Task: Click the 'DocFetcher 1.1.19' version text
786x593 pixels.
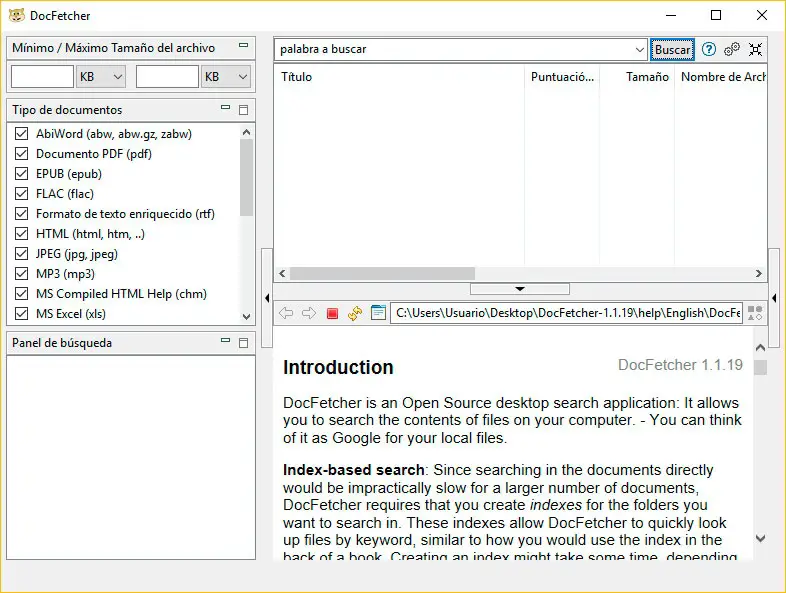Action: (680, 365)
